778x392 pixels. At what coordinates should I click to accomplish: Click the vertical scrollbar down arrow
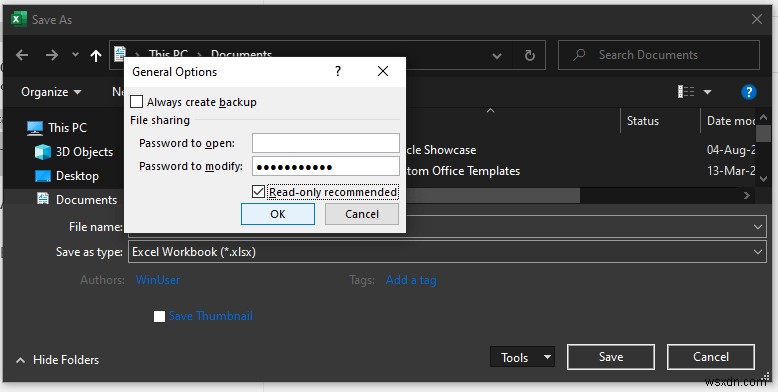(x=764, y=179)
